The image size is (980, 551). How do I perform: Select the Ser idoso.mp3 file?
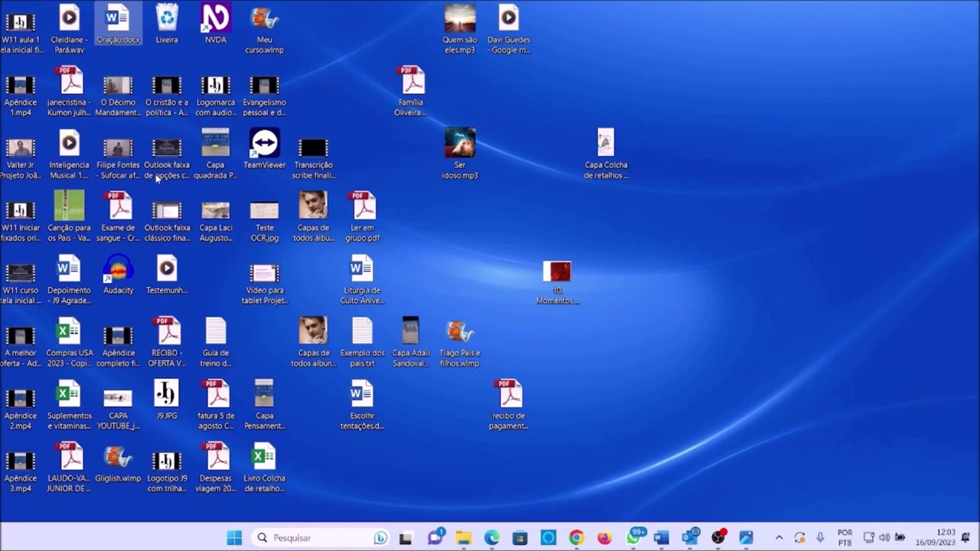pyautogui.click(x=459, y=155)
